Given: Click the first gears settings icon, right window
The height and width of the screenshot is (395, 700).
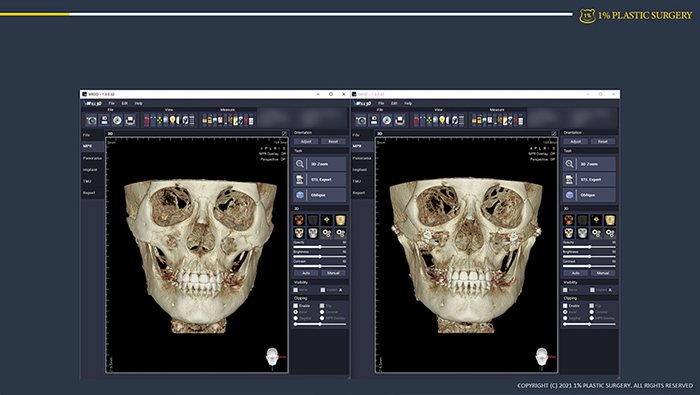Looking at the screenshot, I should click(x=596, y=233).
